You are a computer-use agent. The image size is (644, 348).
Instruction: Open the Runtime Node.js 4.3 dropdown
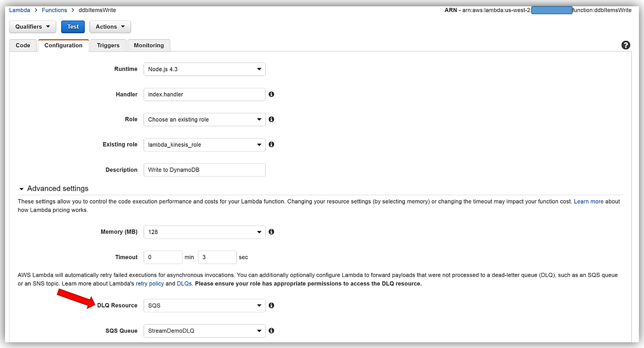tap(204, 69)
